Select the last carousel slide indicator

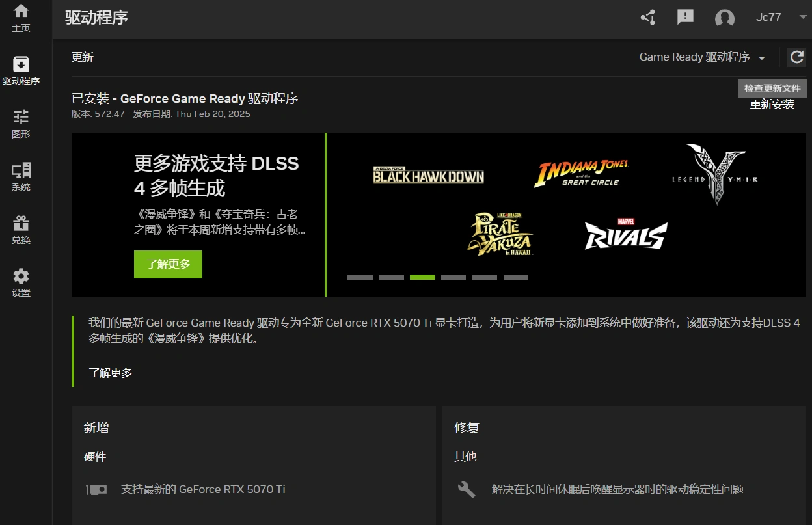516,277
